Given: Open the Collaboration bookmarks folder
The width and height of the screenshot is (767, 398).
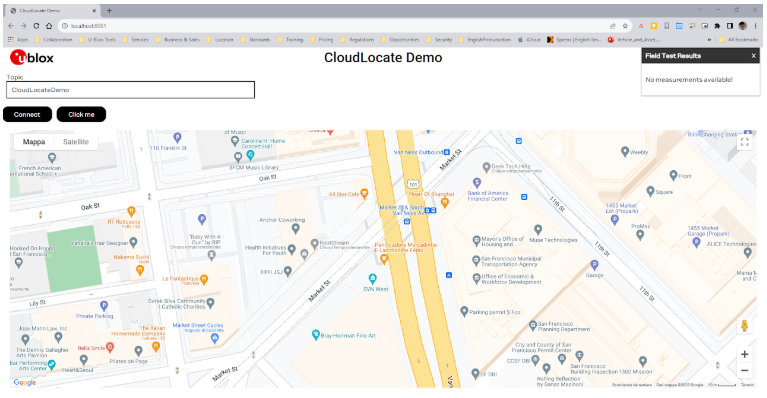Looking at the screenshot, I should (x=54, y=40).
